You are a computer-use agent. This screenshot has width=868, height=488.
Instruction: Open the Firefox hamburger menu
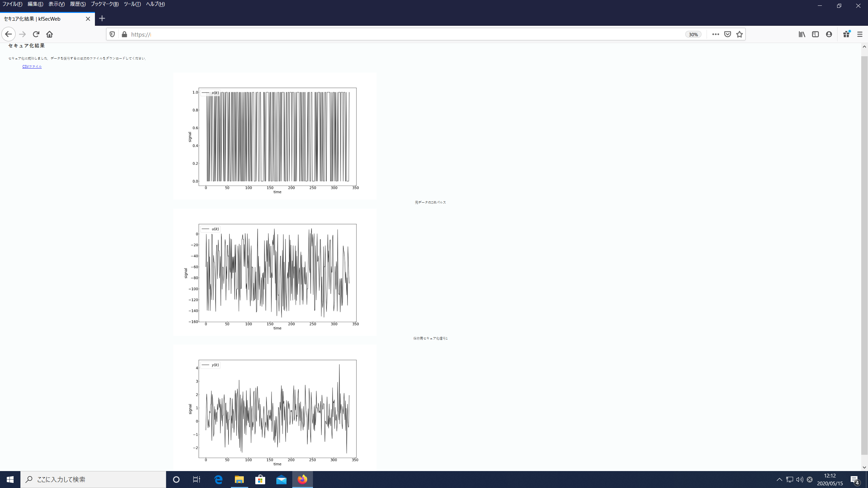tap(860, 34)
